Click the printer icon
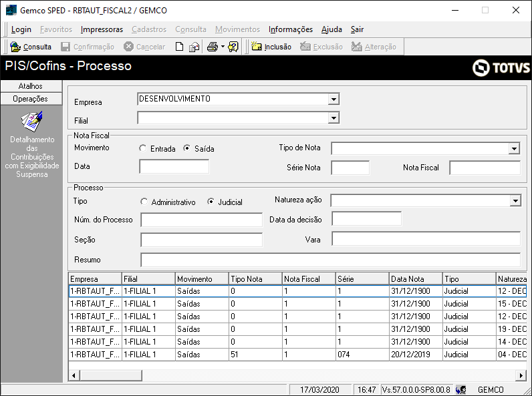This screenshot has height=396, width=532. coord(213,47)
